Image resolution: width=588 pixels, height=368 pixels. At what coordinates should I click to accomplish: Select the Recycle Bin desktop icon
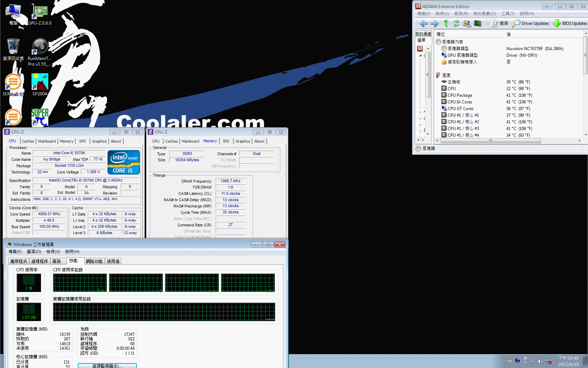click(x=13, y=50)
